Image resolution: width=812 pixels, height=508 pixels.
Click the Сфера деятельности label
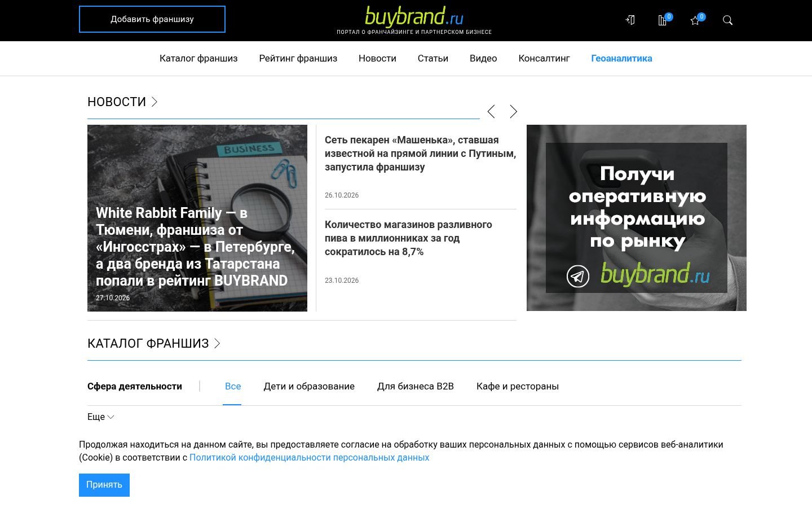click(135, 387)
